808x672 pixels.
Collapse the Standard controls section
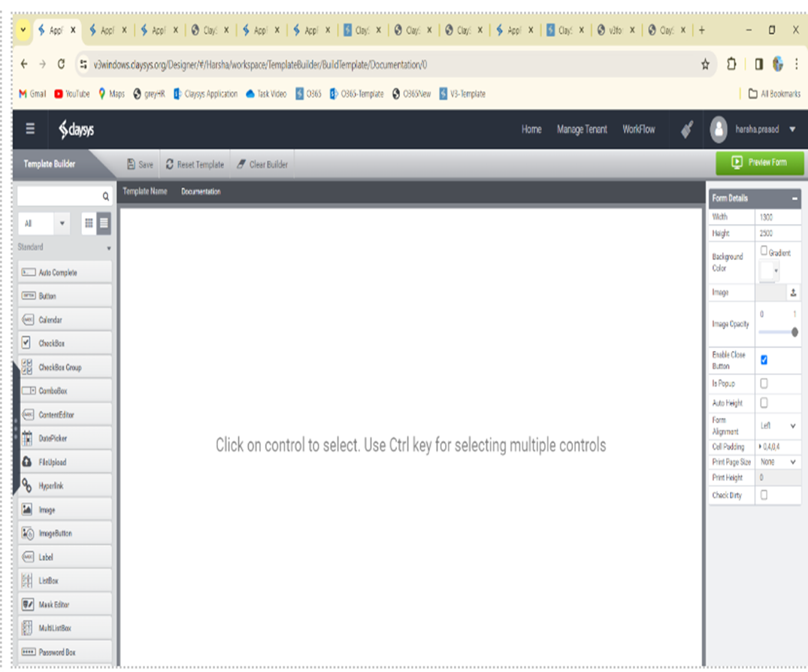coord(107,247)
